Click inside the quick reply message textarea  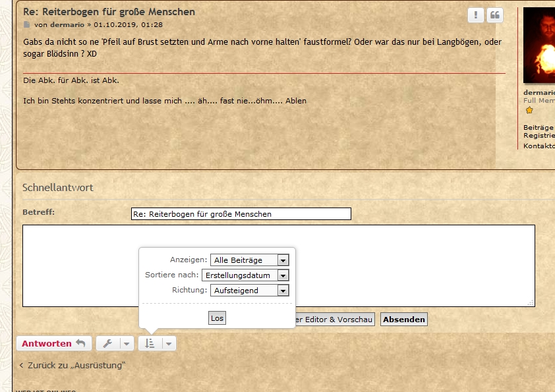[x=395, y=264]
